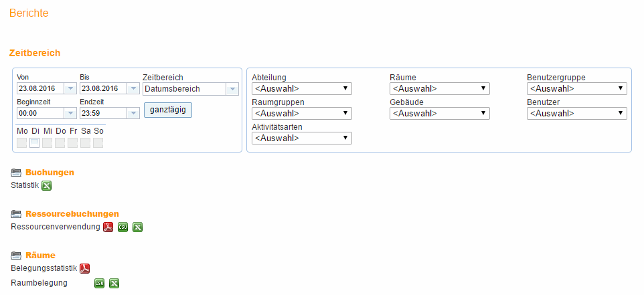Viewport: 644px width, 295px height.
Task: Click the folder icon beside Ressourcebuchungen
Action: pyautogui.click(x=16, y=214)
